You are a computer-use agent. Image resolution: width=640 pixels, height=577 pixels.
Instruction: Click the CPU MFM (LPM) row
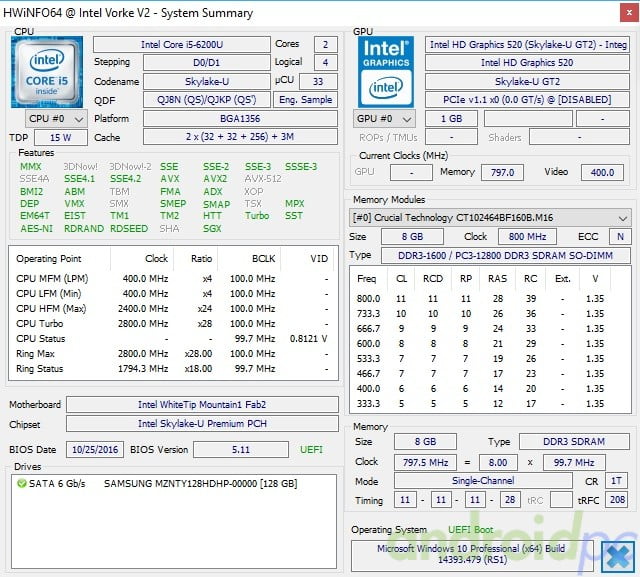click(173, 279)
